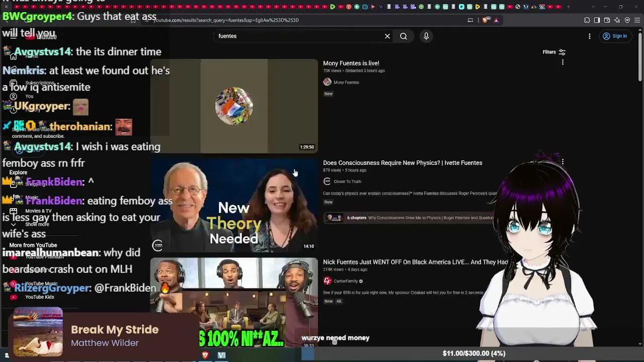Switch to the red Y favicon tab

coord(349,7)
